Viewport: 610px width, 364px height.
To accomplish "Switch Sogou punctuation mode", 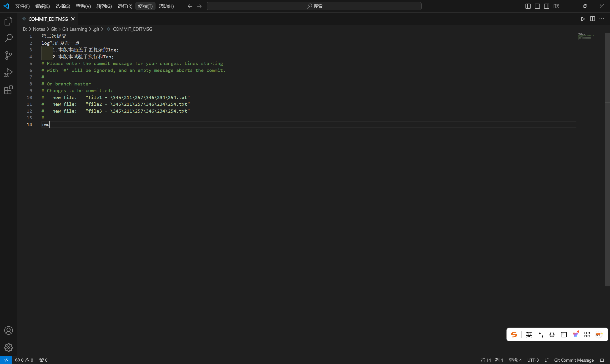I will [x=540, y=334].
